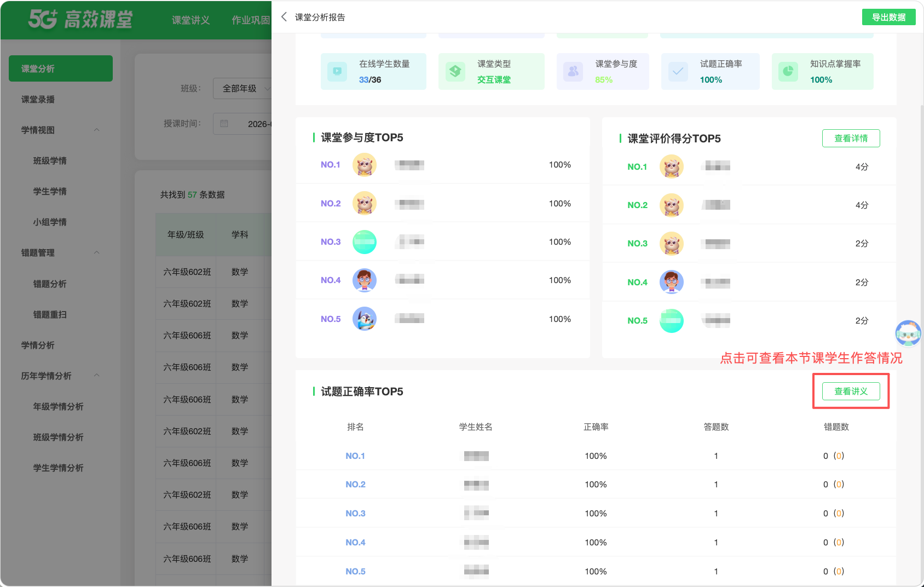Click the 授课时间 date input field
Image resolution: width=924 pixels, height=587 pixels.
pyautogui.click(x=242, y=124)
